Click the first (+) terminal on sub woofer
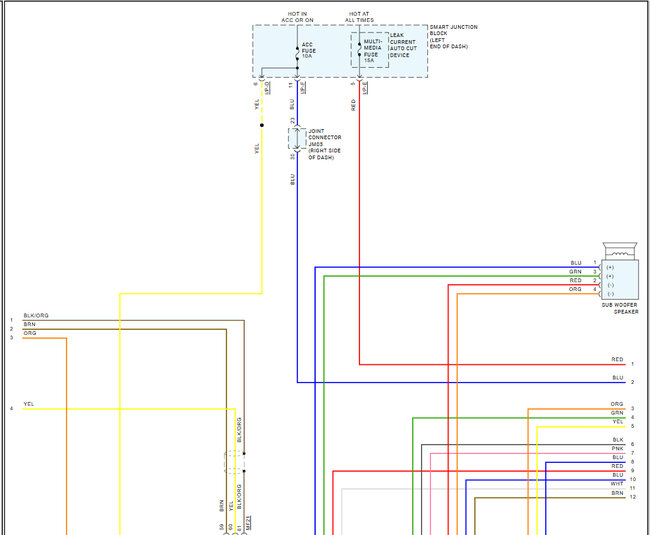Image resolution: width=650 pixels, height=535 pixels. pyautogui.click(x=610, y=268)
